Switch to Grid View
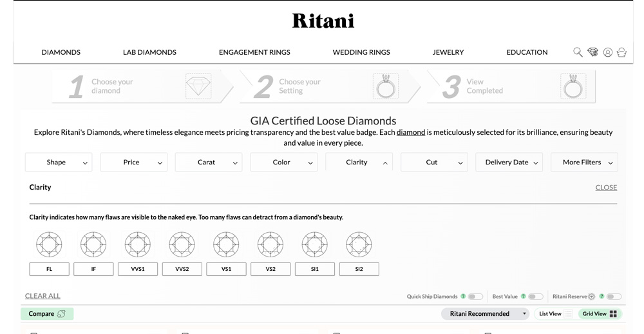The image size is (644, 334). (600, 314)
